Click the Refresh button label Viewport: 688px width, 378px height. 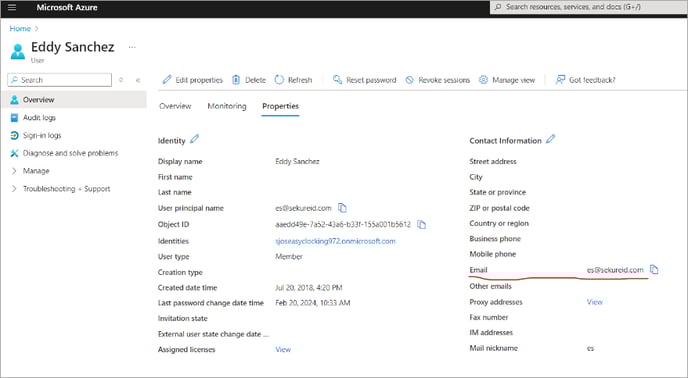pos(300,80)
